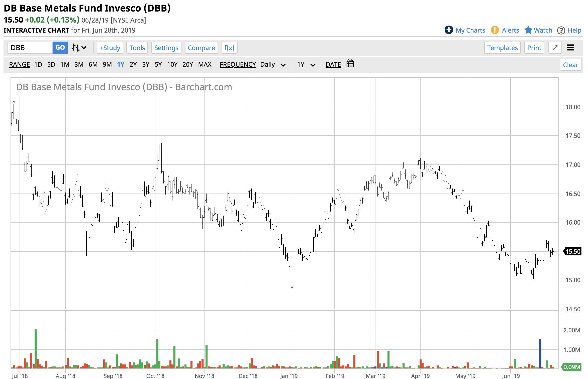
Task: Open the date calendar picker icon
Action: click(350, 64)
